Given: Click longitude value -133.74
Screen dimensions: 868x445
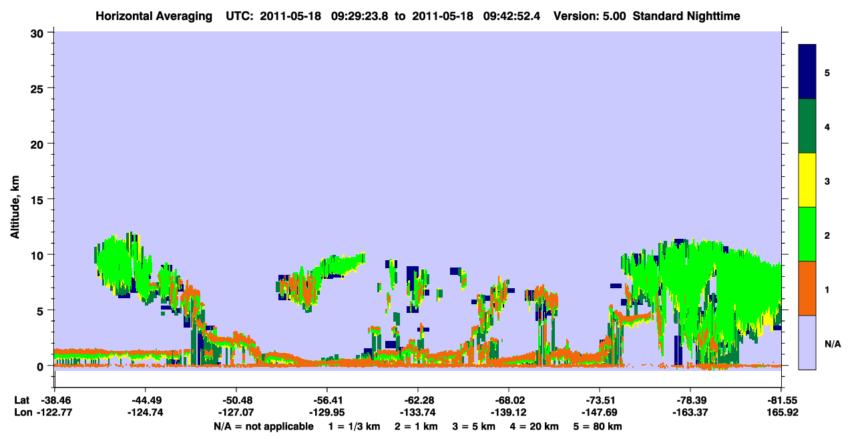Looking at the screenshot, I should pyautogui.click(x=417, y=412).
